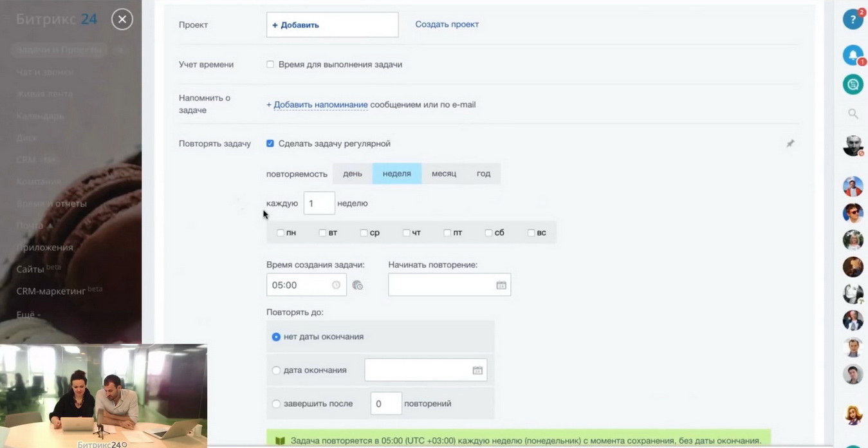
Task: Click the help question mark icon
Action: (853, 20)
